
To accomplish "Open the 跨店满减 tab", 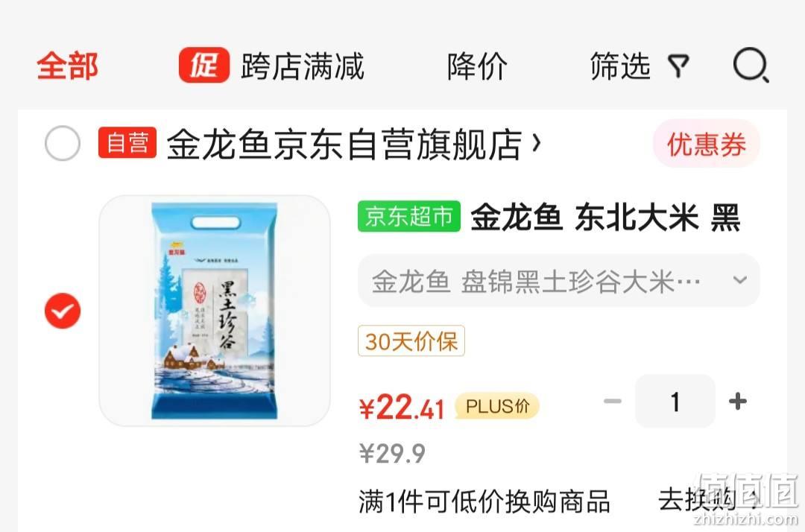I will coord(303,66).
